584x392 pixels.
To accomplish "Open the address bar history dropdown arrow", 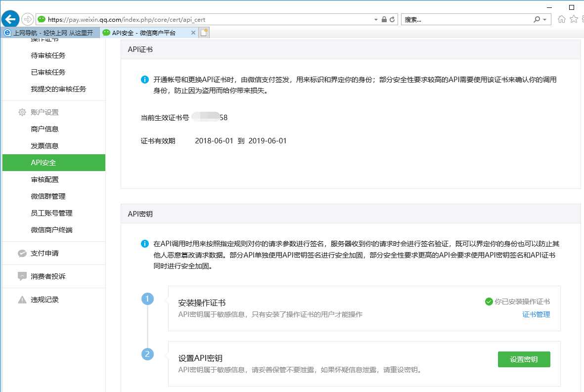I will coord(376,19).
